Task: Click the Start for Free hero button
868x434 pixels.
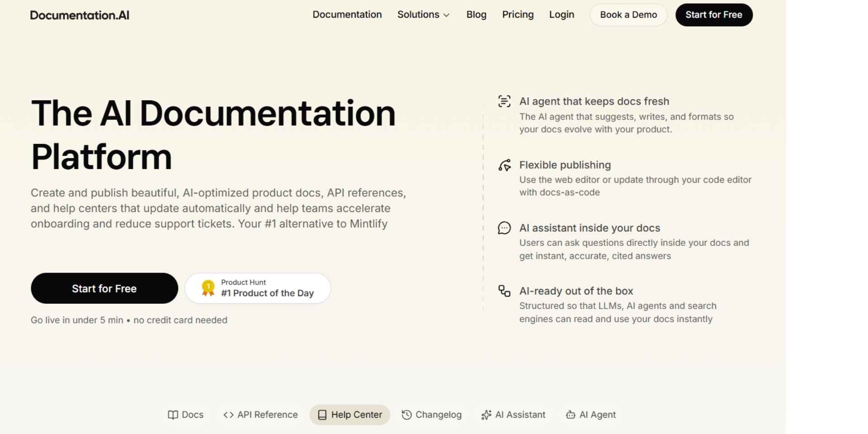Action: [104, 288]
